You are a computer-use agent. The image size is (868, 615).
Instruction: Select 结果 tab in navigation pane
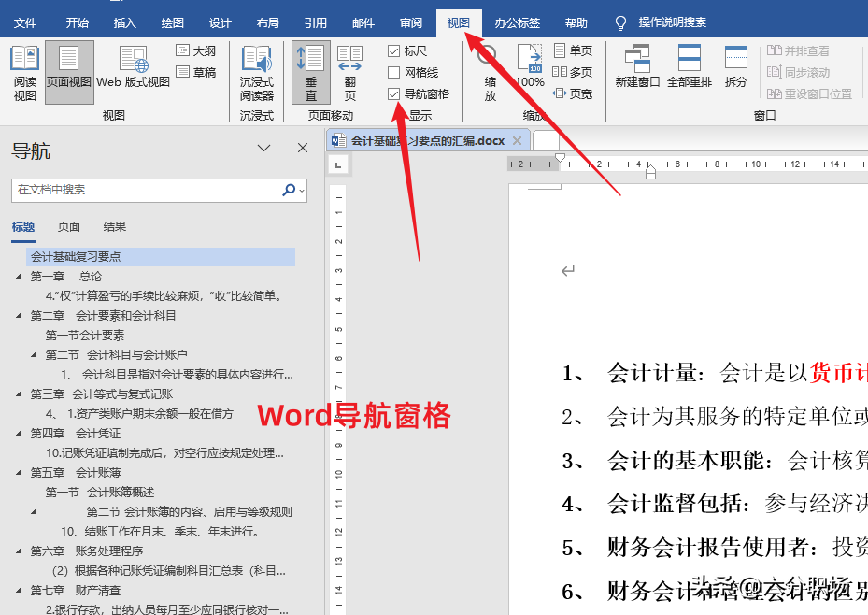pyautogui.click(x=115, y=227)
